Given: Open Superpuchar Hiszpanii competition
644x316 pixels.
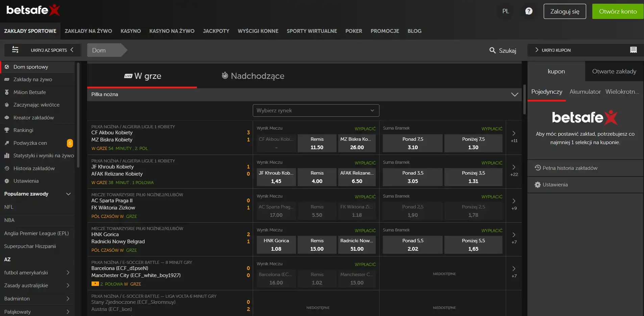Looking at the screenshot, I should [x=30, y=246].
